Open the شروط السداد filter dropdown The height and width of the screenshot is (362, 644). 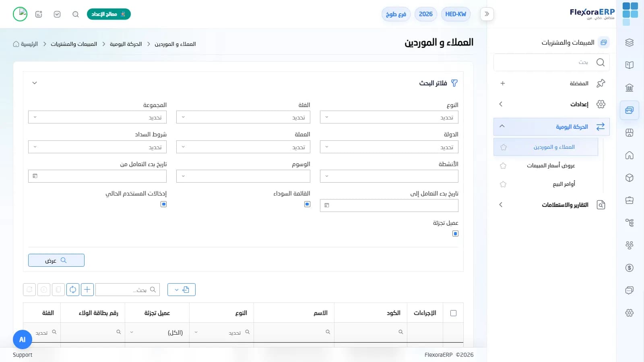point(97,147)
